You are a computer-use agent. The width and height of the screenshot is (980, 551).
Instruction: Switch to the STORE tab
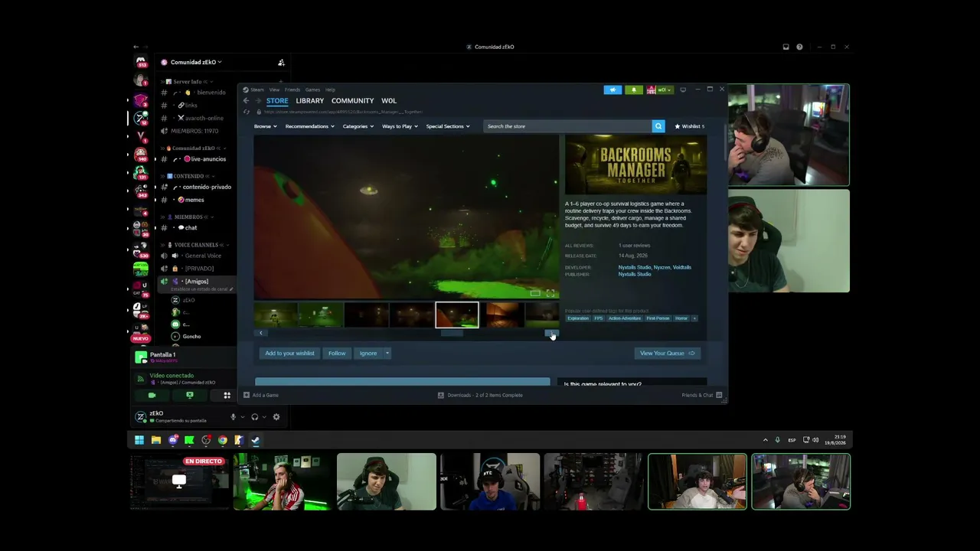[x=277, y=101]
